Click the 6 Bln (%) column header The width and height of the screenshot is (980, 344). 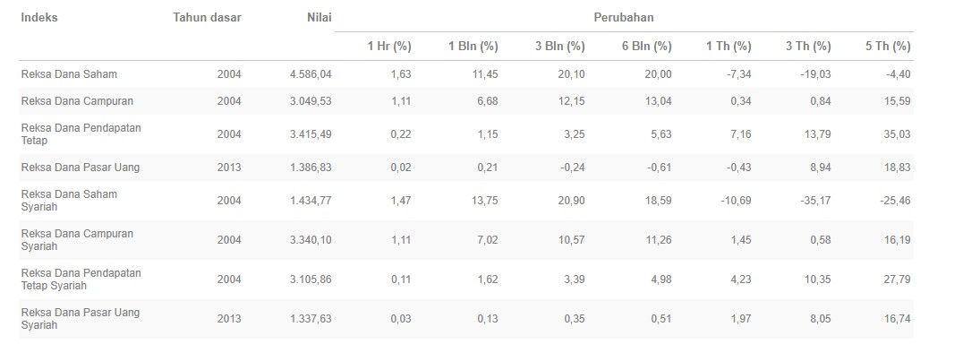click(x=647, y=47)
